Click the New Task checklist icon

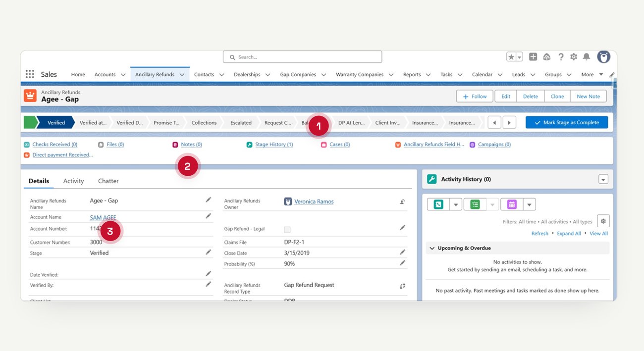pyautogui.click(x=475, y=204)
